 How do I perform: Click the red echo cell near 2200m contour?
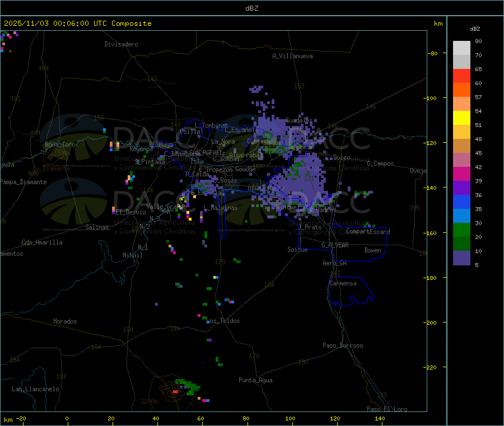point(175,392)
